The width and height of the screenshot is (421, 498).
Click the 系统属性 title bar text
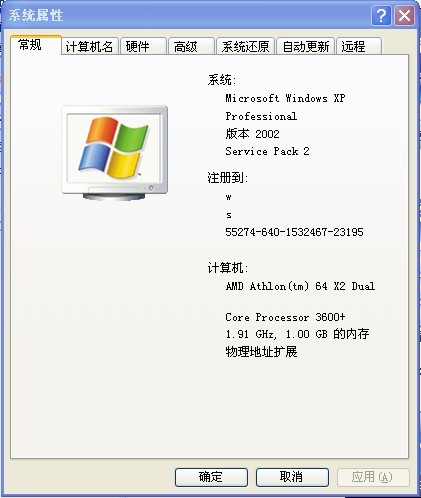click(36, 15)
